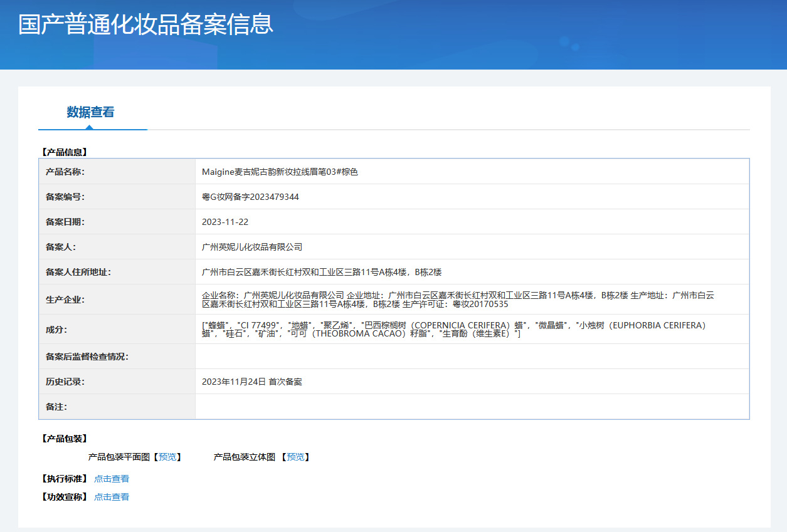Click the 成分 label cell

pos(117,329)
